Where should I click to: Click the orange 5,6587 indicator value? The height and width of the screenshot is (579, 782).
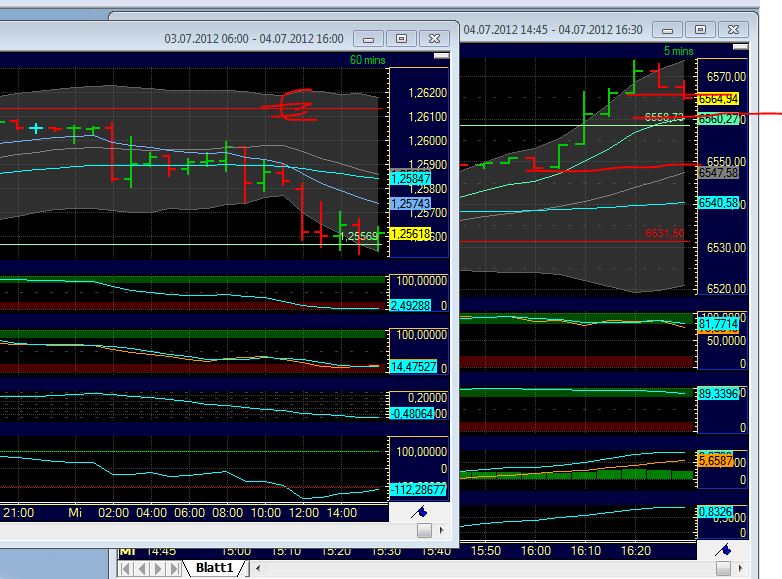(716, 460)
